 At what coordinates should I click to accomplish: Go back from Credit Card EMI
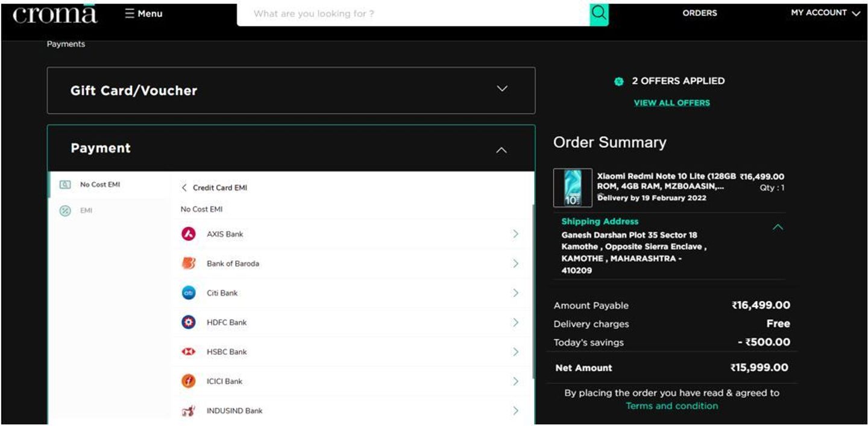pos(184,188)
